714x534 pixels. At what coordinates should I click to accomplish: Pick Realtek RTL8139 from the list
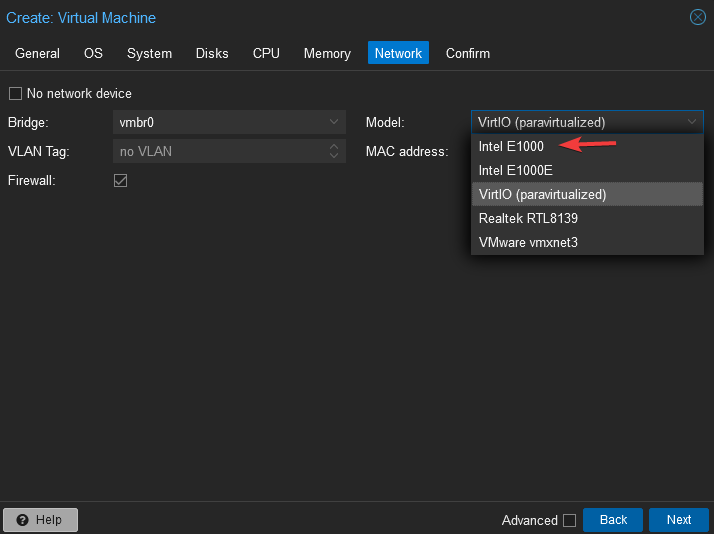point(528,218)
